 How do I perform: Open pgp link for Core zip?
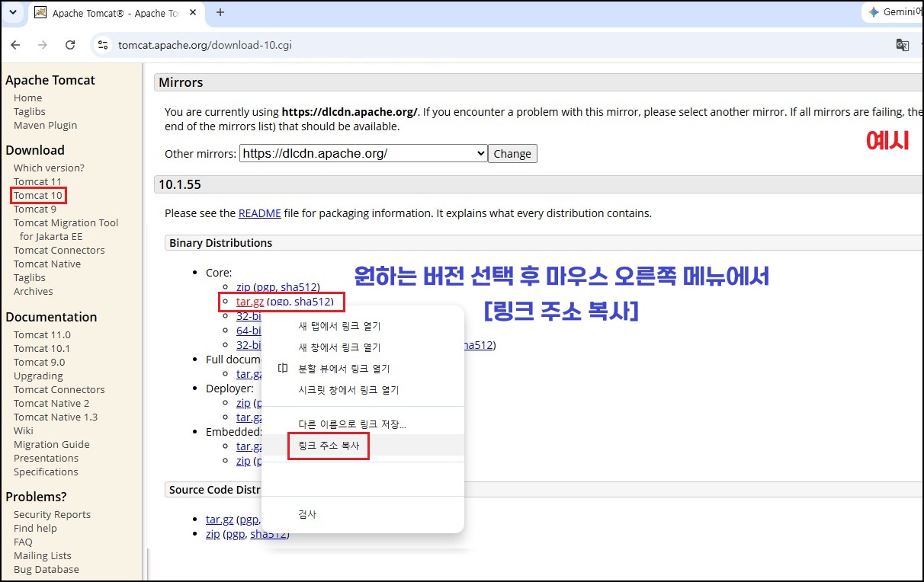266,287
